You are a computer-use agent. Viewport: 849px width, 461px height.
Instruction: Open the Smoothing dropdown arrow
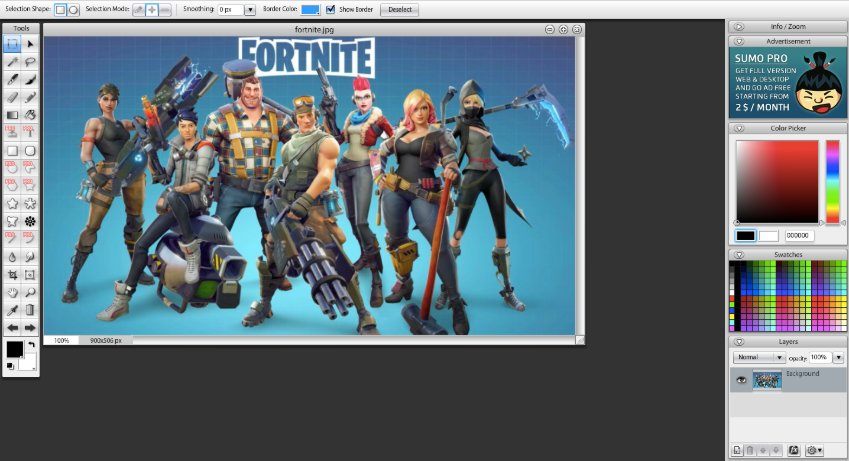[250, 9]
